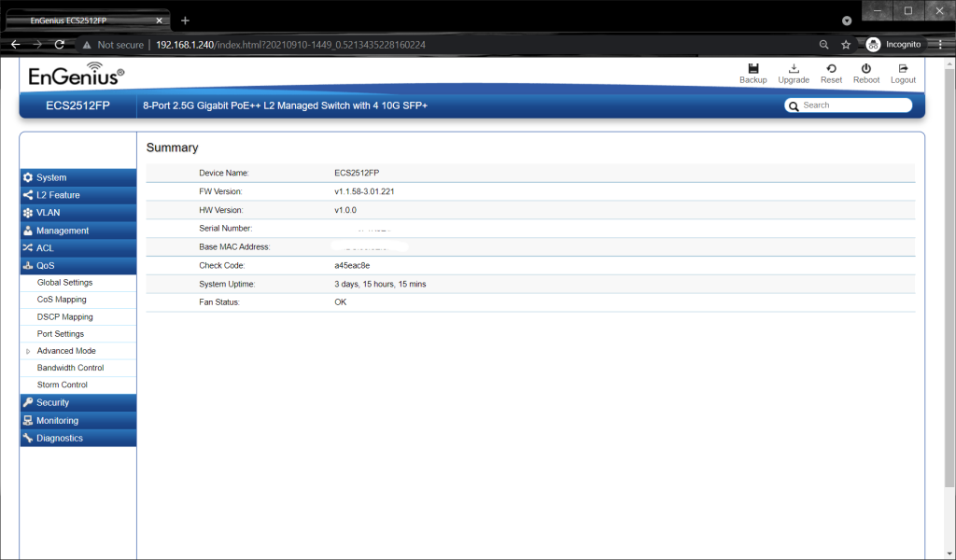Viewport: 956px width, 560px height.
Task: Click the tab search dropdown in title bar
Action: [x=847, y=21]
